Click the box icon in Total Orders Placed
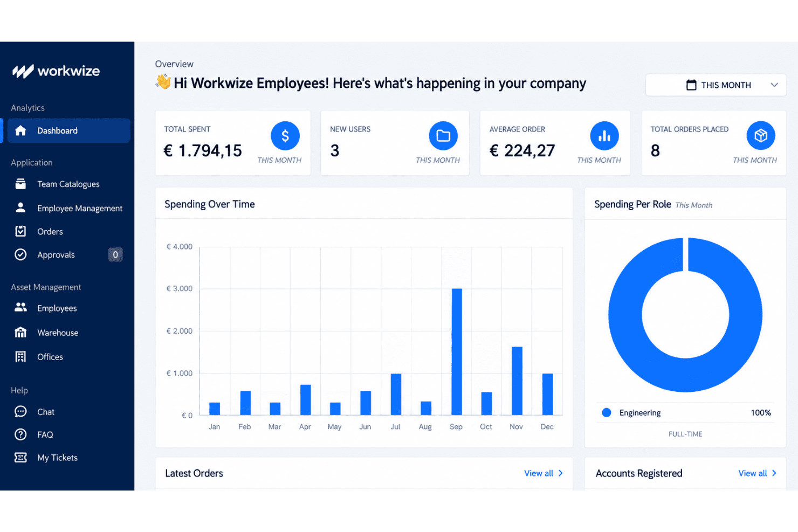 [x=761, y=136]
